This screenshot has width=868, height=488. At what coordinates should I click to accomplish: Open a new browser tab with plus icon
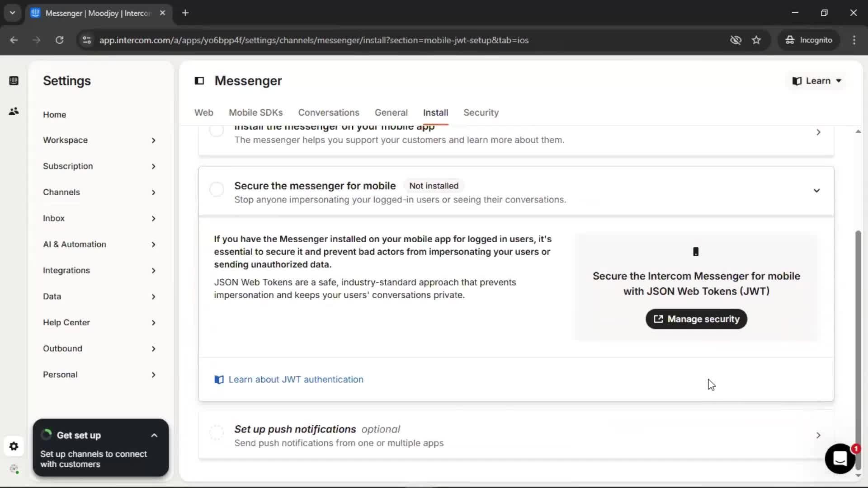click(x=185, y=13)
